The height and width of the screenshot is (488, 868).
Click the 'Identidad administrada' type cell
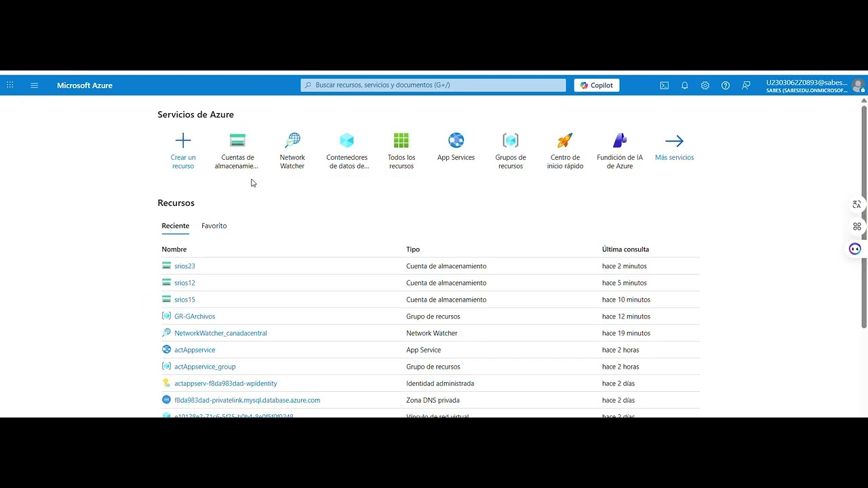440,384
